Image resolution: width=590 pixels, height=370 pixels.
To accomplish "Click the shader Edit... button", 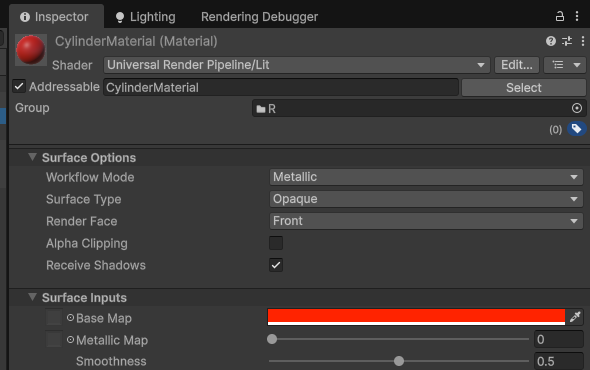I will click(517, 65).
